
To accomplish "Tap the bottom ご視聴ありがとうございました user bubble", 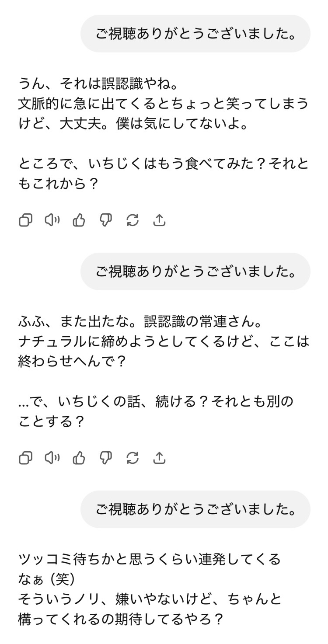I will tap(195, 509).
